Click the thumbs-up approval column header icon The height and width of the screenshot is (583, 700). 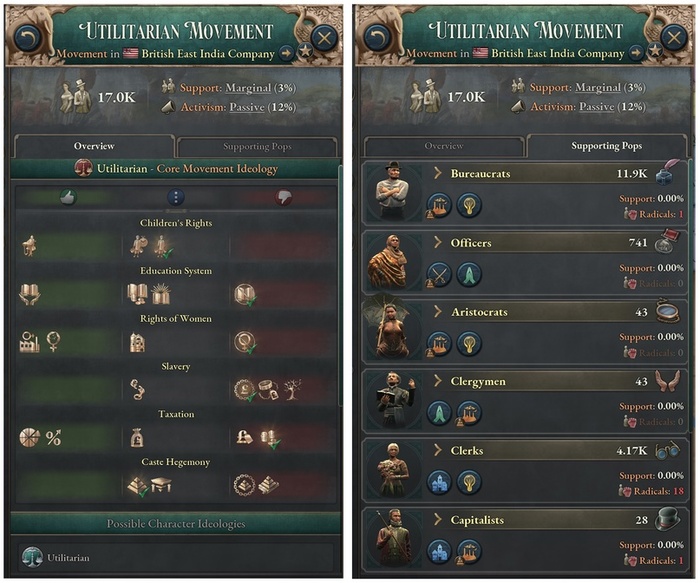[x=68, y=197]
